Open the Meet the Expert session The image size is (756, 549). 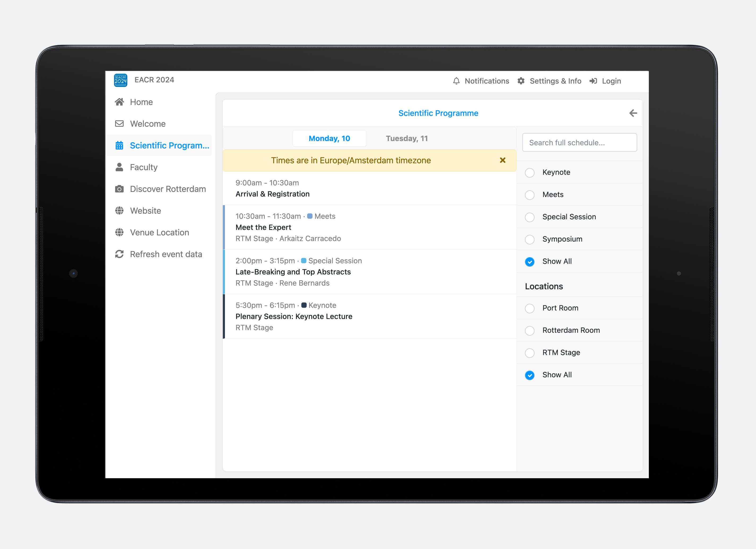(x=370, y=227)
